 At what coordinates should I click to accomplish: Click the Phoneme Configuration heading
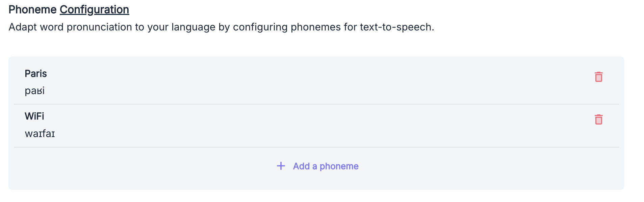[x=68, y=9]
